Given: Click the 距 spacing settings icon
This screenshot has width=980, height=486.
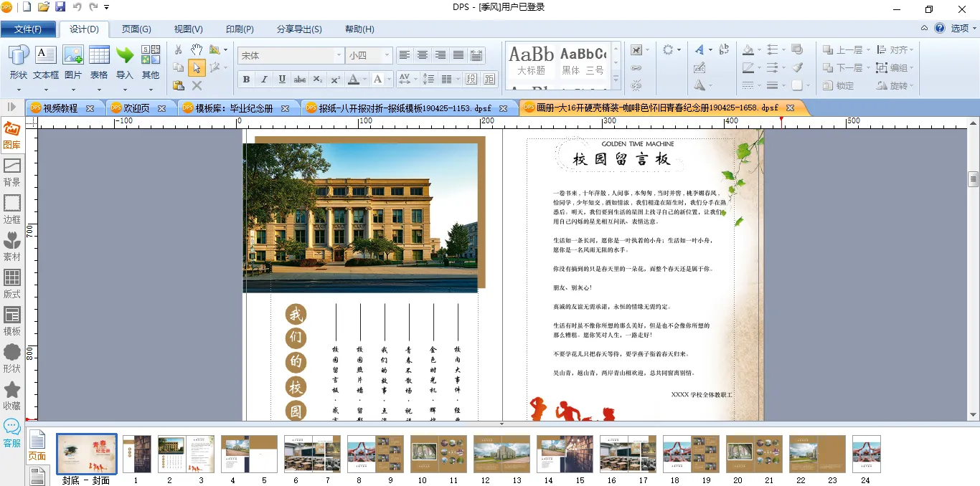Looking at the screenshot, I should click(x=490, y=79).
